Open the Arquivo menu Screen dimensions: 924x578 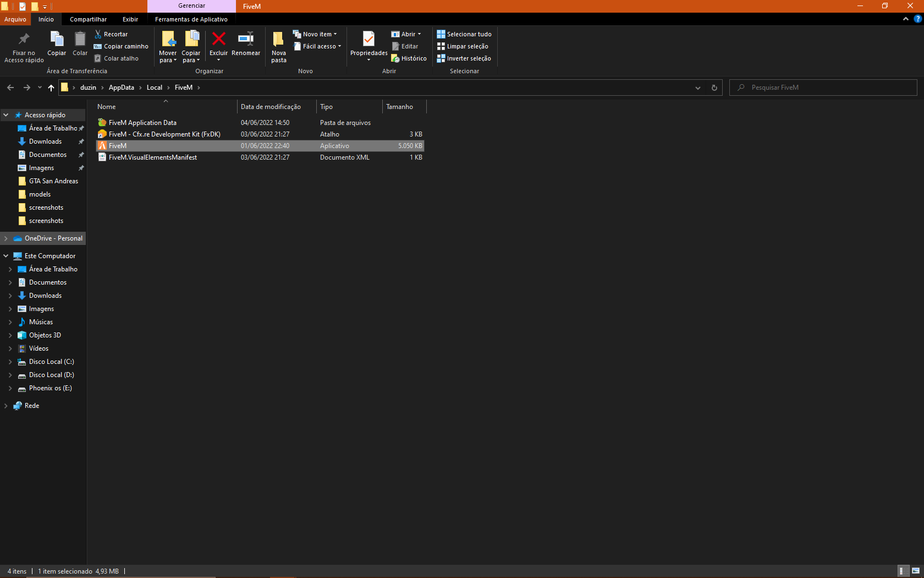pyautogui.click(x=15, y=19)
